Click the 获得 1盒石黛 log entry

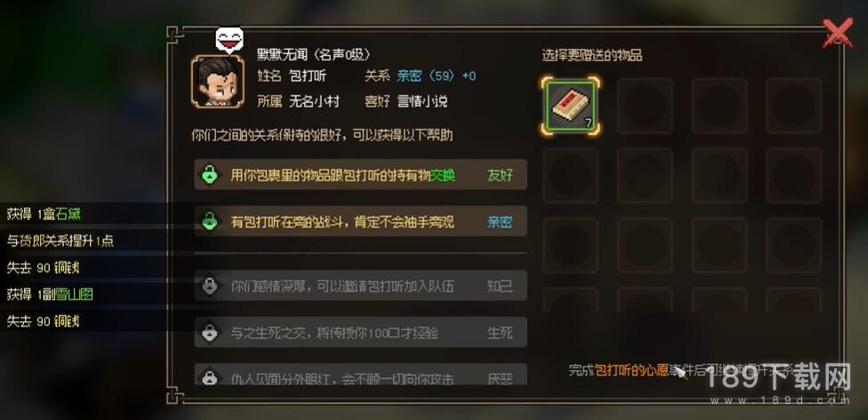(x=44, y=214)
